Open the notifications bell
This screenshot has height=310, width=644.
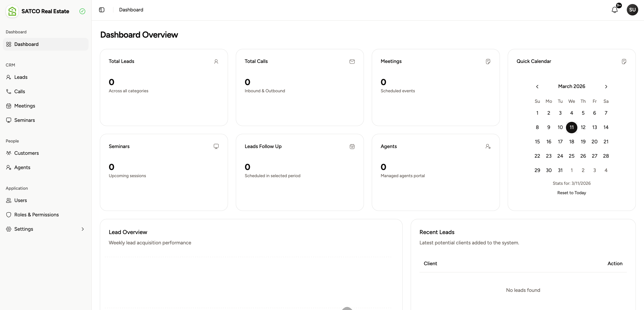(615, 10)
